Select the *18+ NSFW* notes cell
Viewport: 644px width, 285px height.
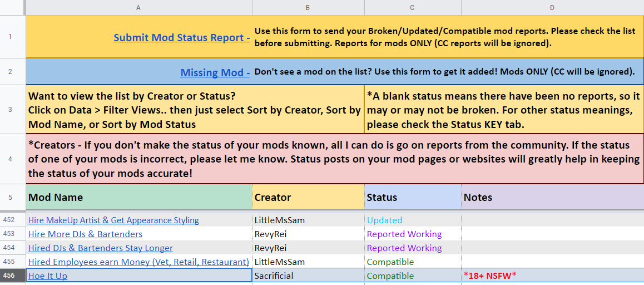[552, 276]
